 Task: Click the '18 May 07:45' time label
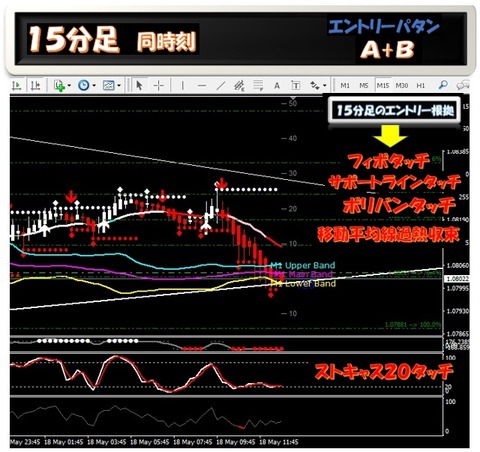point(193,442)
